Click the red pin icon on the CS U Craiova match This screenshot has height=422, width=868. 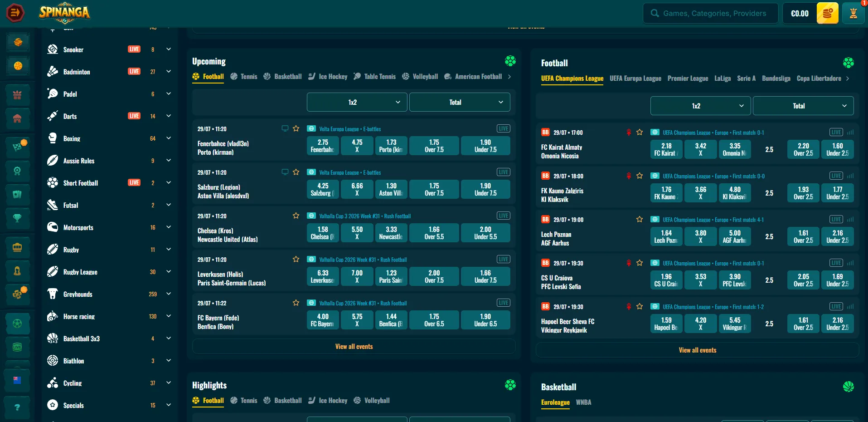[x=629, y=263]
